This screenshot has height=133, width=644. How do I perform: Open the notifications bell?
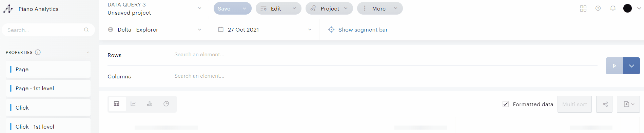coord(613,8)
